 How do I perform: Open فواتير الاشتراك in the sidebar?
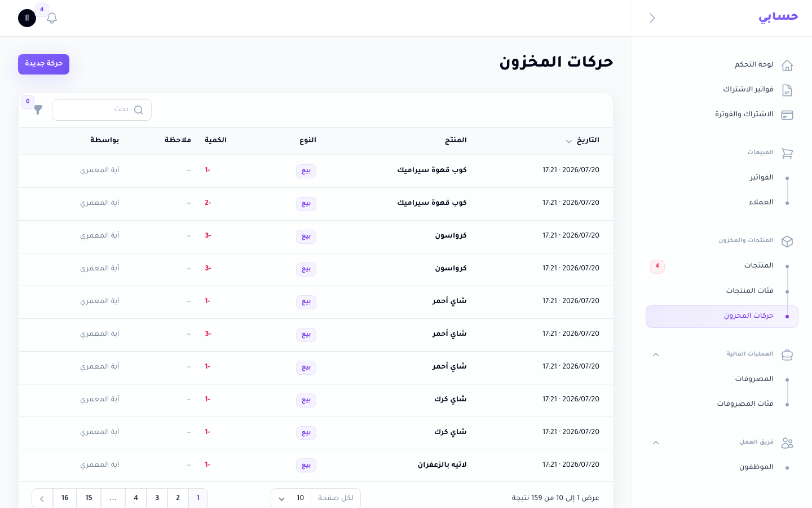[748, 90]
